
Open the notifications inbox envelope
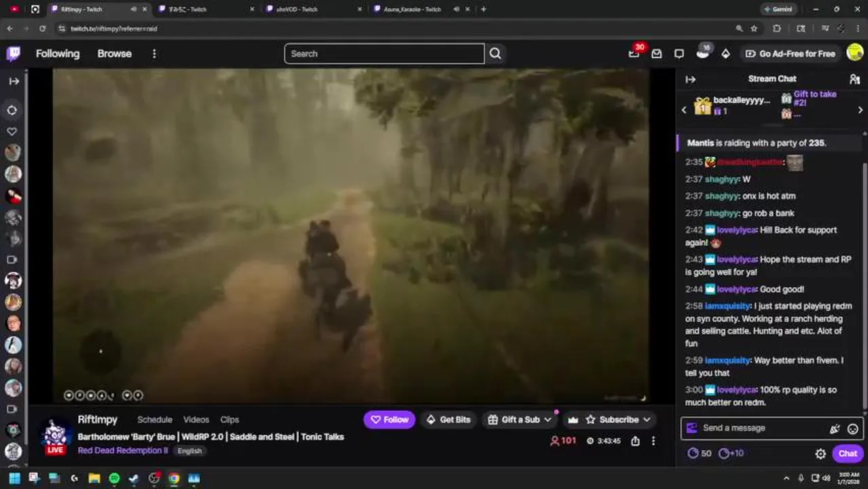[657, 54]
